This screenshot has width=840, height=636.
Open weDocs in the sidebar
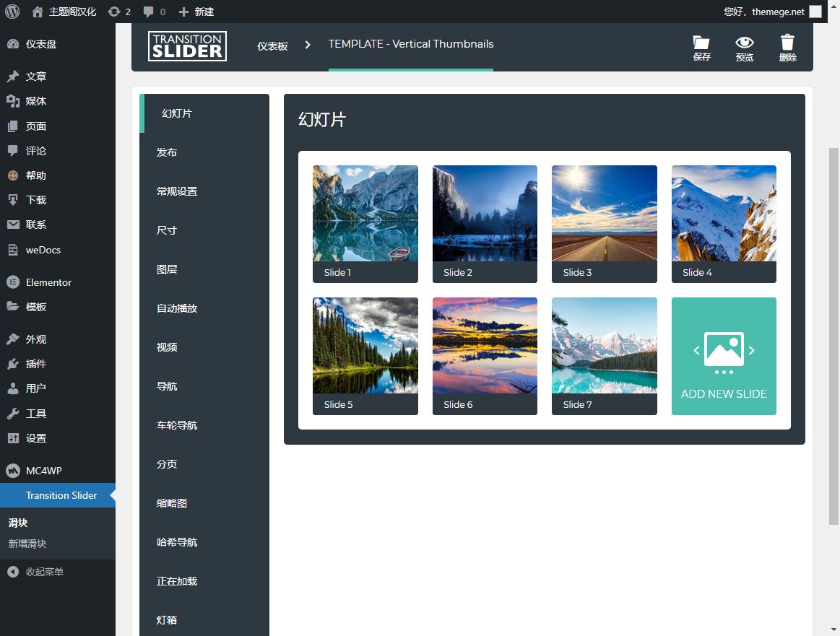tap(58, 250)
